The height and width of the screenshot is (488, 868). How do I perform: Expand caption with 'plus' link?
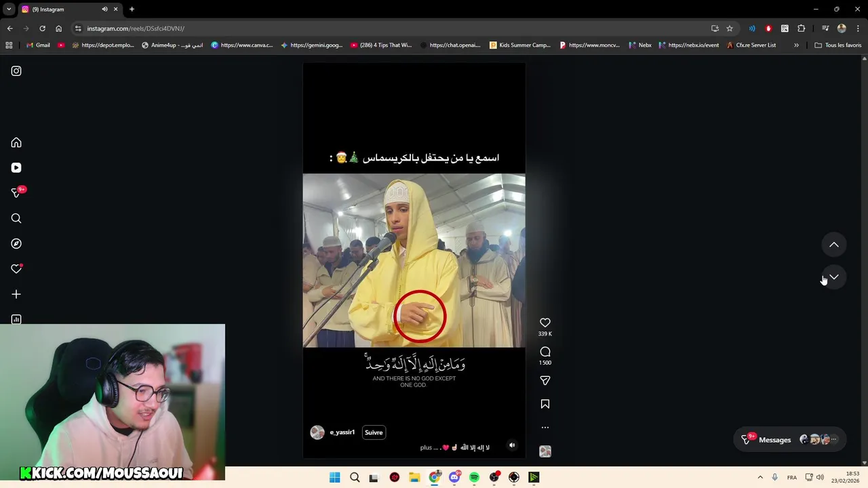point(426,447)
